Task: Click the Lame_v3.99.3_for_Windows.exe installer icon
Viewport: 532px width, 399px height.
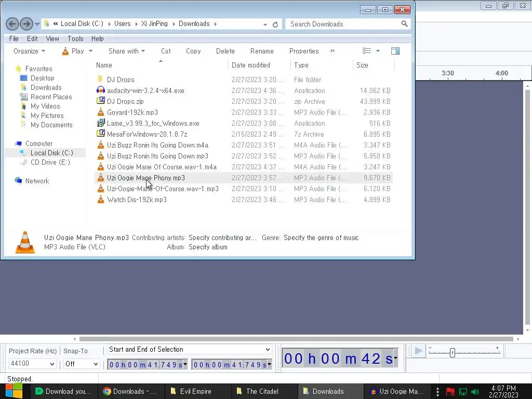Action: coord(100,123)
